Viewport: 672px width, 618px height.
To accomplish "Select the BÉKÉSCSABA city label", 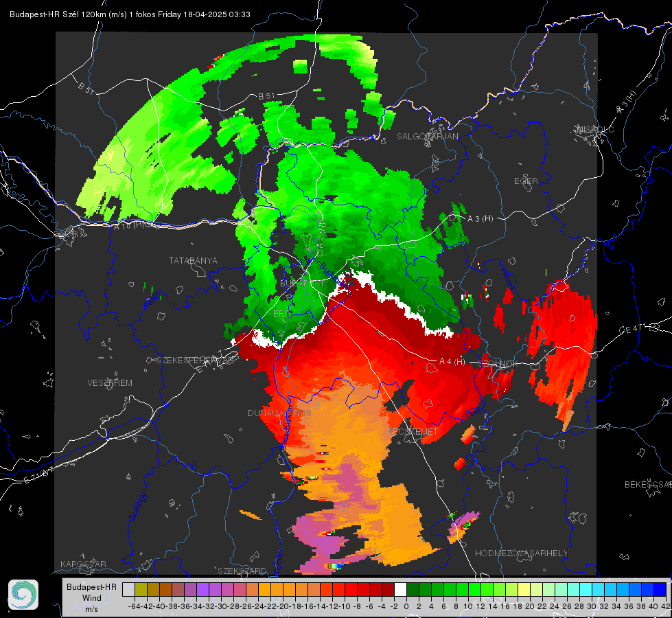I will [x=648, y=484].
